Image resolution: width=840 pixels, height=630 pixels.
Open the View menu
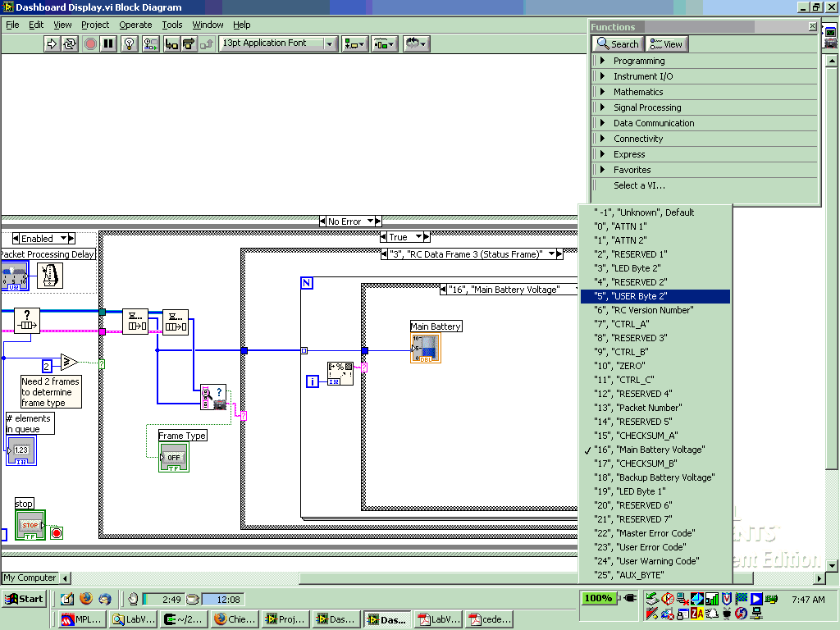[x=62, y=25]
